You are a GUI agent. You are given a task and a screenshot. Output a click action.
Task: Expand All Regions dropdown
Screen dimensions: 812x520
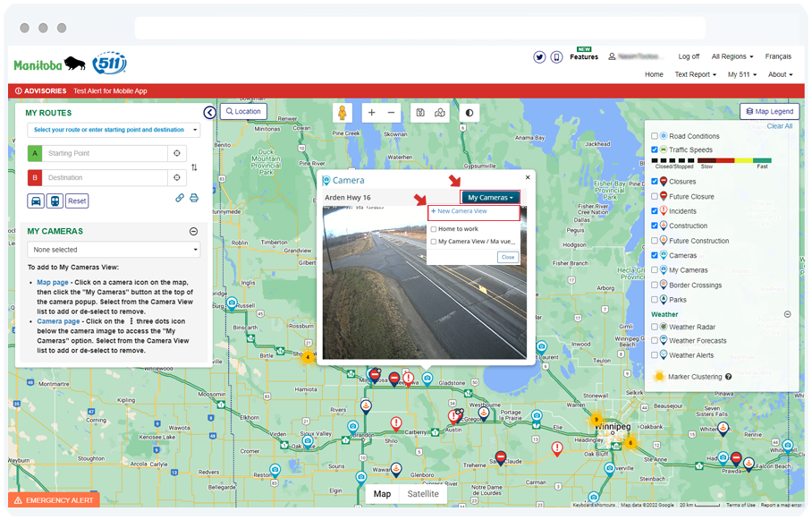732,56
